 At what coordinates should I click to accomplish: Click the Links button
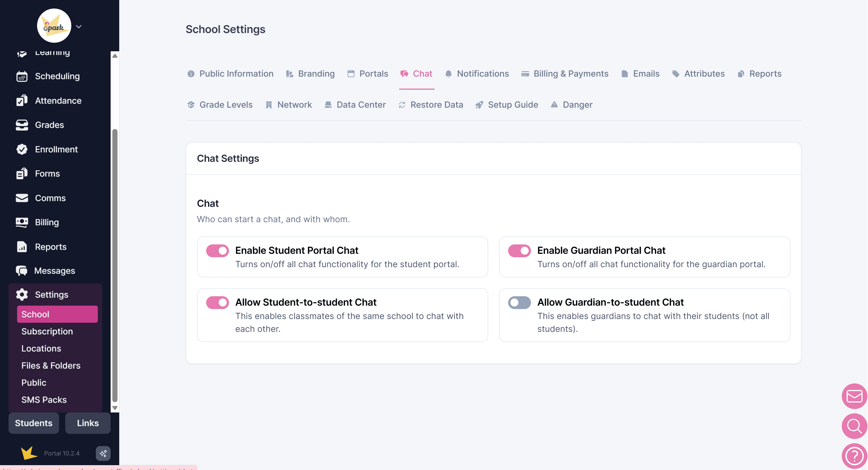pos(88,423)
